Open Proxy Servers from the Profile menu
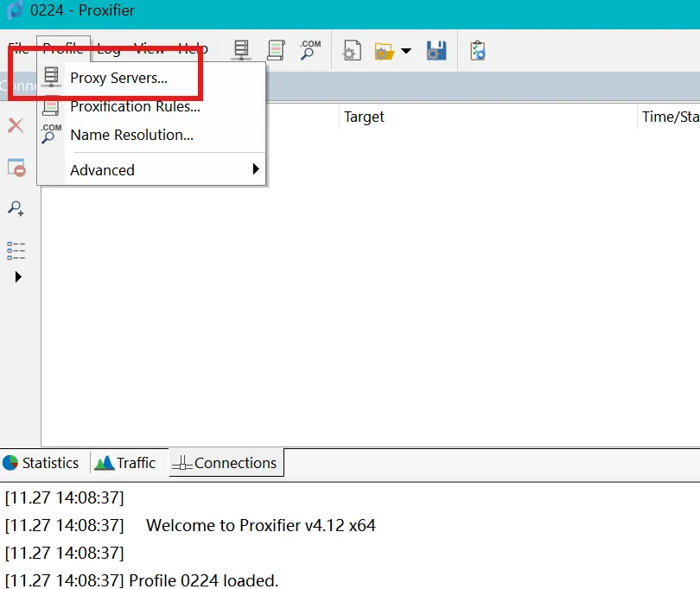The image size is (700, 589). [x=152, y=78]
